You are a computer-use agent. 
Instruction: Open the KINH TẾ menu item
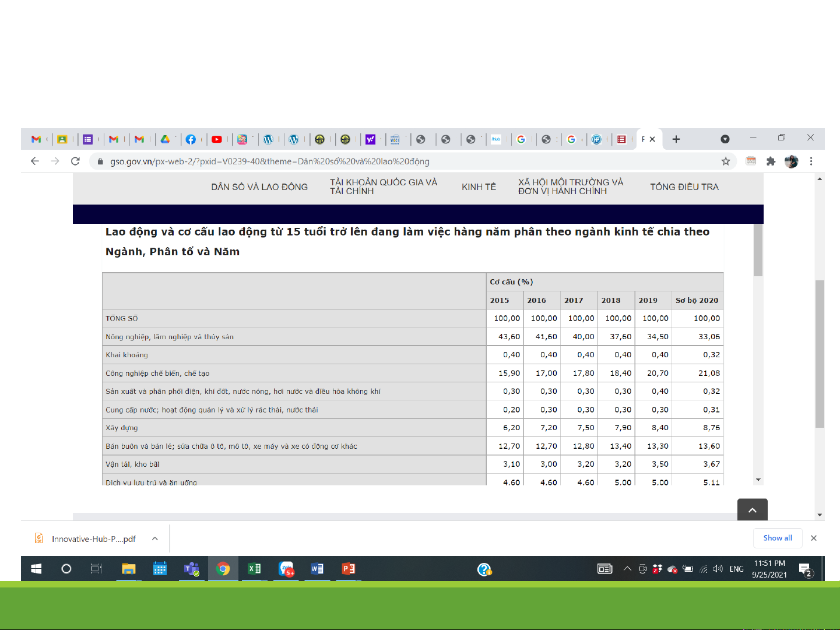coord(479,187)
